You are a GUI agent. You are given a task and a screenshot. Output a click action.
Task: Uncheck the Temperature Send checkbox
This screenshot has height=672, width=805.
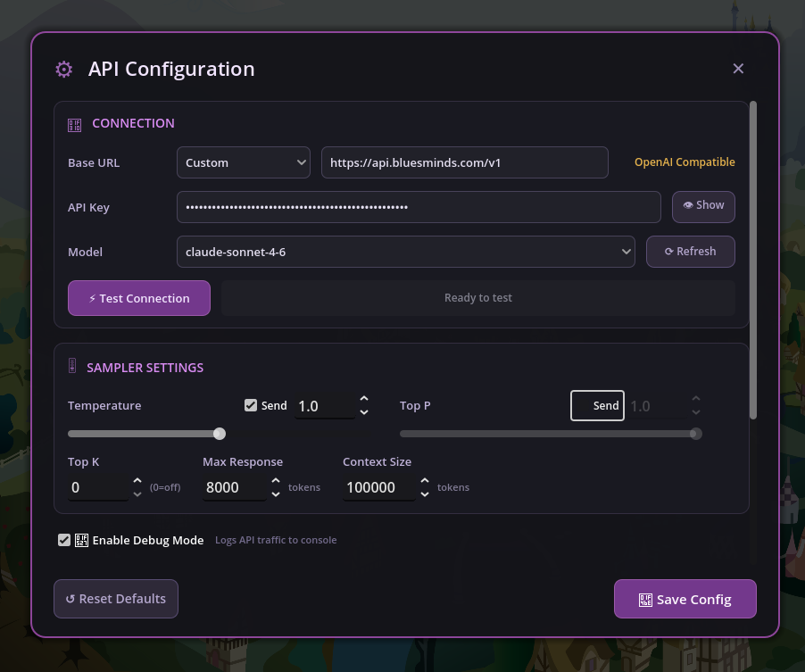251,405
